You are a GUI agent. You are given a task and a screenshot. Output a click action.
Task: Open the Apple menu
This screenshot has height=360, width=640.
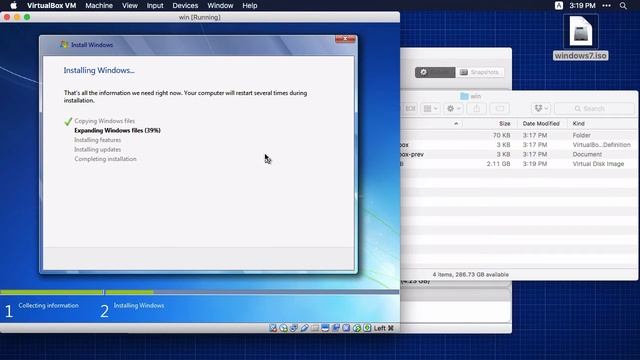(13, 6)
